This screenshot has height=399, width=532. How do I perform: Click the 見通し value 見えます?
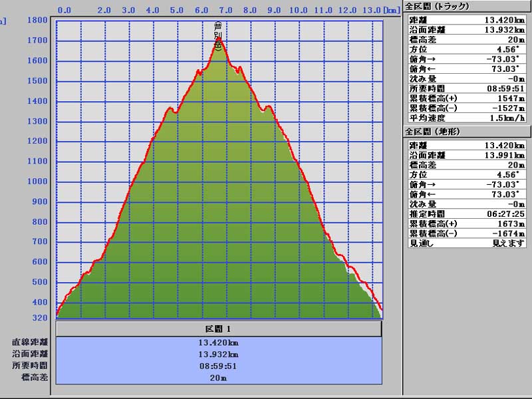[x=508, y=244]
